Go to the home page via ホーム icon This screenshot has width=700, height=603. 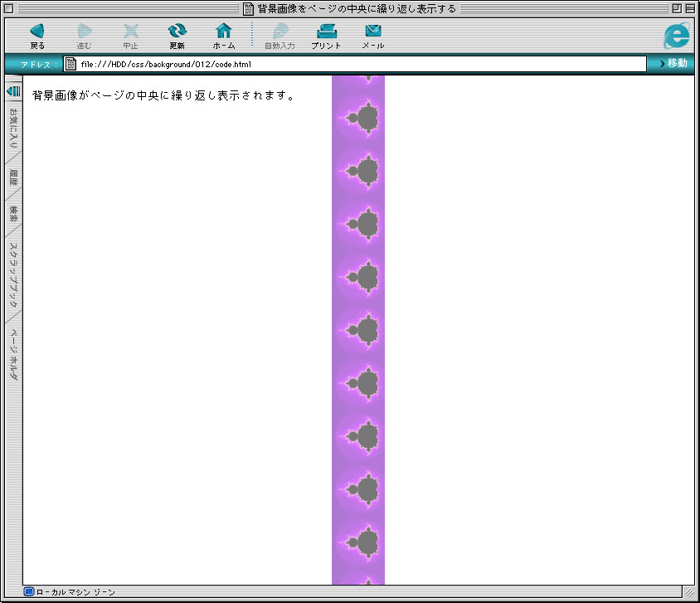pos(223,32)
